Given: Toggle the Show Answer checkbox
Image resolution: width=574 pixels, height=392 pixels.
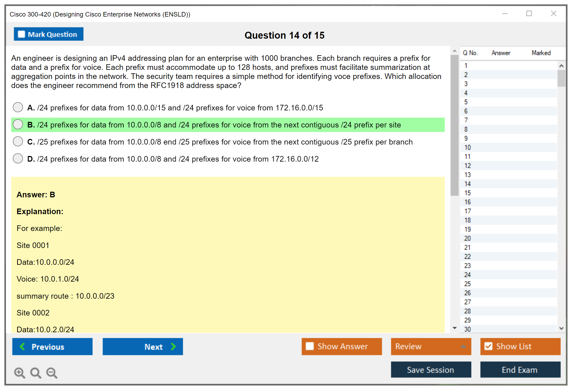Looking at the screenshot, I should click(310, 346).
